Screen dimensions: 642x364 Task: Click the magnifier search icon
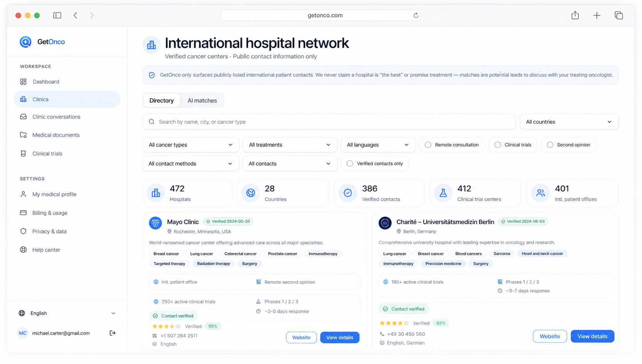pyautogui.click(x=152, y=122)
